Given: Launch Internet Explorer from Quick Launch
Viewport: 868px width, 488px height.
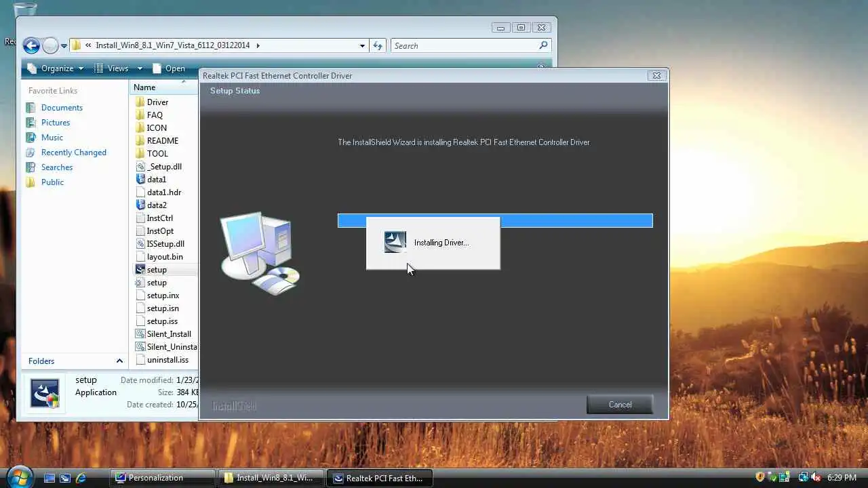Looking at the screenshot, I should pos(81,478).
